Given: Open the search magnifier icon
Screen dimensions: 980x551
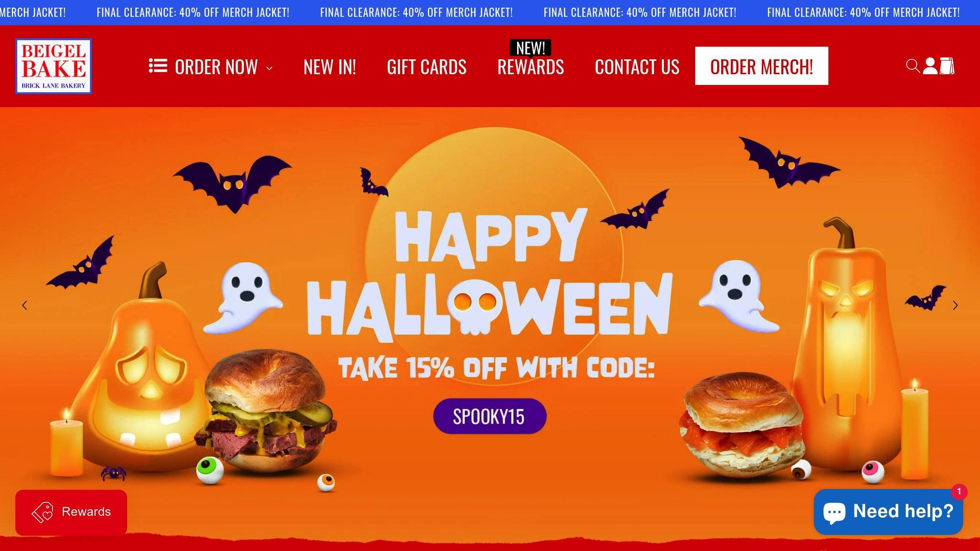Looking at the screenshot, I should 913,66.
